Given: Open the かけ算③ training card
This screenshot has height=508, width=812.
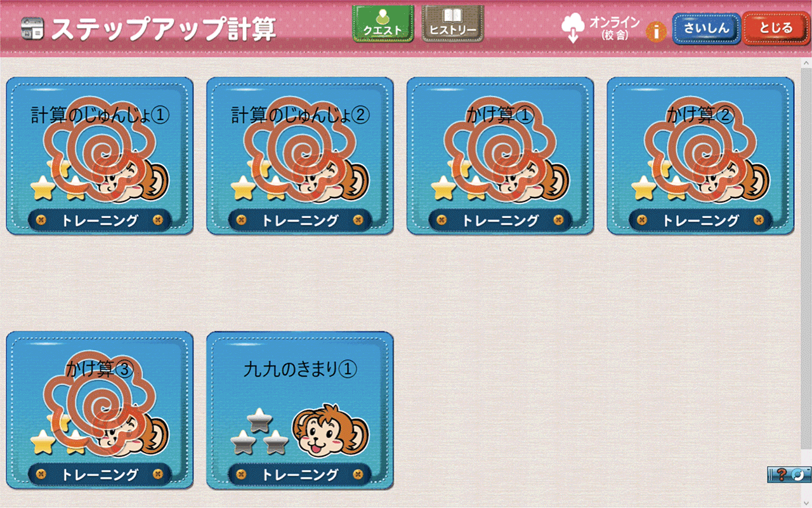Looking at the screenshot, I should click(x=100, y=410).
